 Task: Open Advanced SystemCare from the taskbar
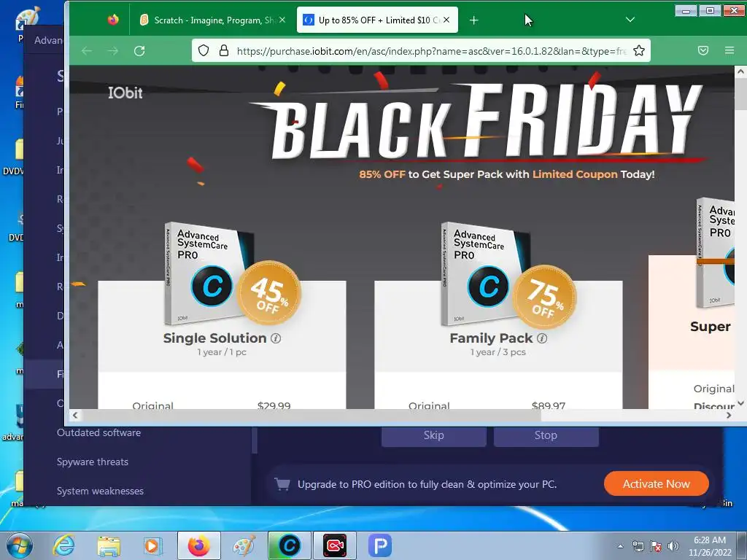(x=289, y=545)
